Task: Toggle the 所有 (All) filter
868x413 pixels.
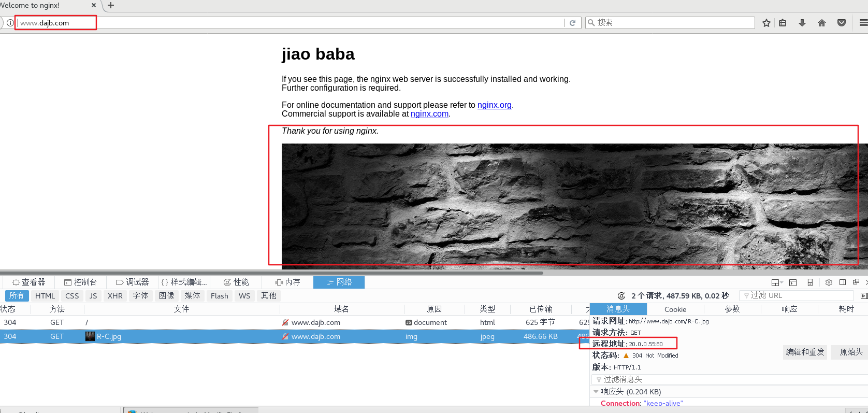Action: coord(17,296)
